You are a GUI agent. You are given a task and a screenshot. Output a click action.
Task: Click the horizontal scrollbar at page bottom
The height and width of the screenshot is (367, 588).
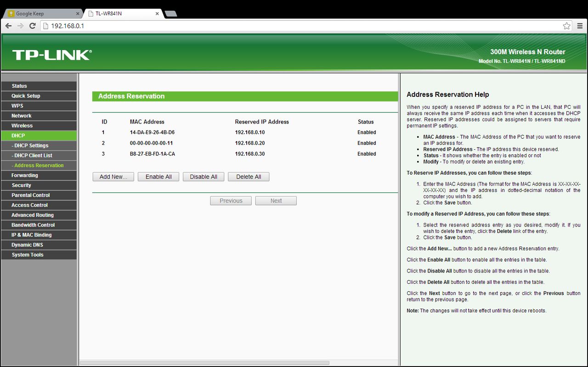pyautogui.click(x=204, y=362)
